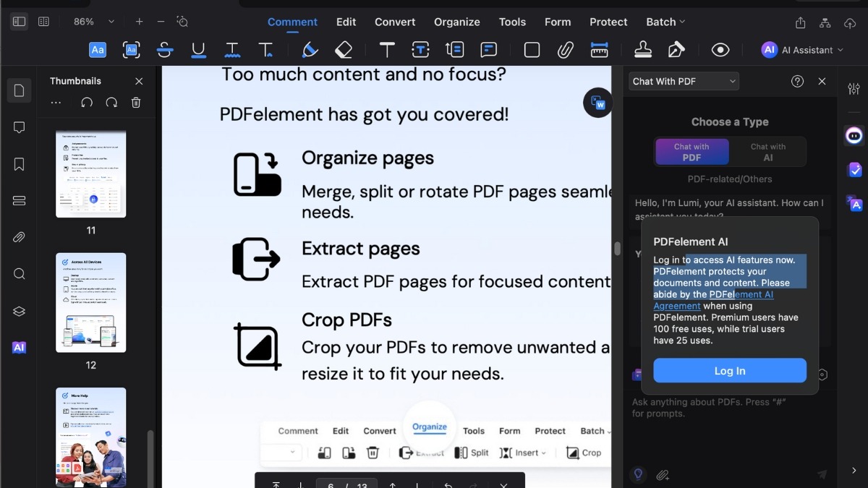Activate the Eraser tool

pyautogui.click(x=344, y=50)
